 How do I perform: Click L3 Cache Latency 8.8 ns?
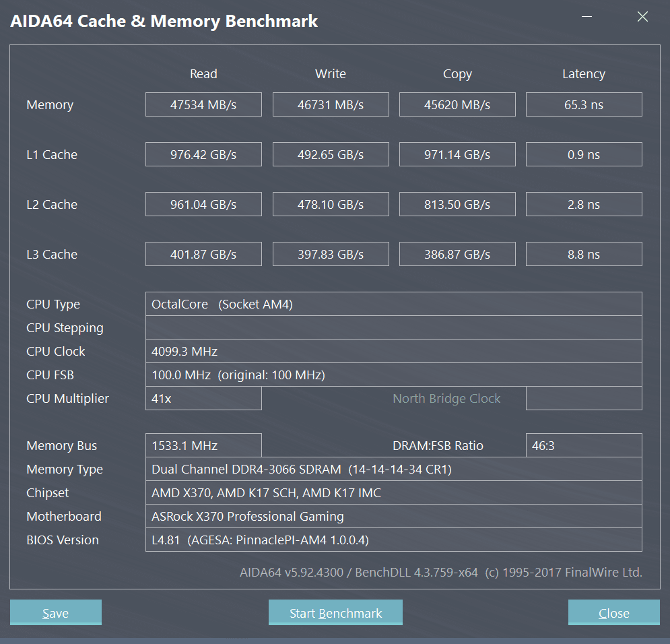584,254
